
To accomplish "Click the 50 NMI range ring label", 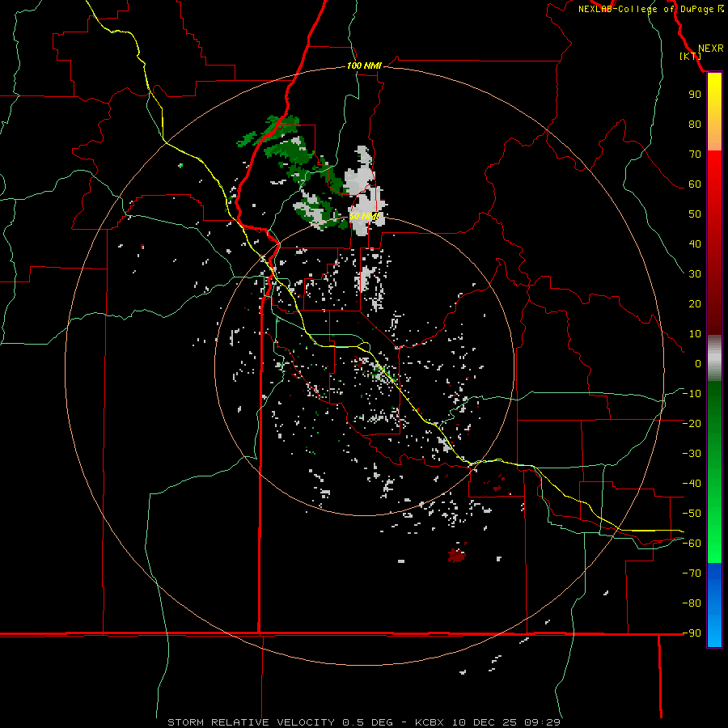I will point(363,216).
